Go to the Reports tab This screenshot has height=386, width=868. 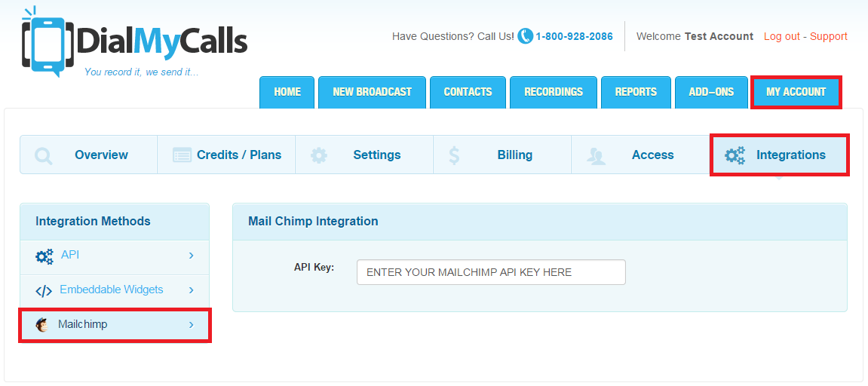(x=636, y=92)
